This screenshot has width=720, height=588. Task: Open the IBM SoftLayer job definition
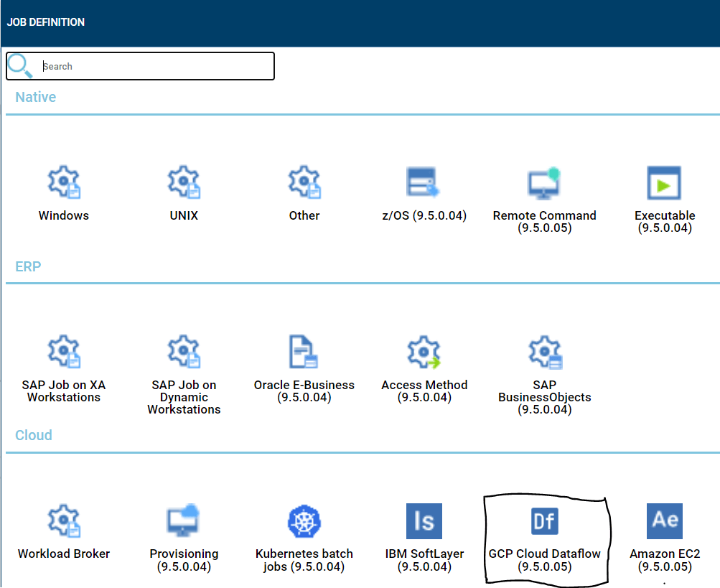pos(424,521)
